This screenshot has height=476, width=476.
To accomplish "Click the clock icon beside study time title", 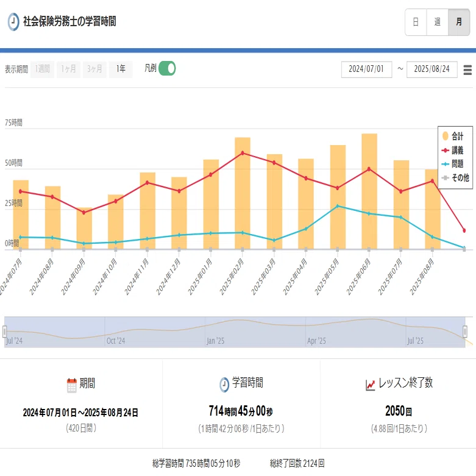I will tap(13, 21).
